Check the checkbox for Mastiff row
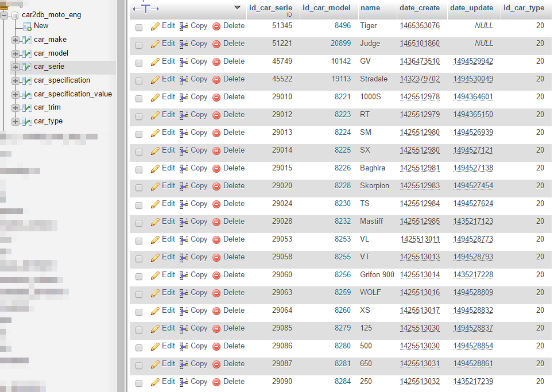Viewport: 554px width, 392px height. (139, 223)
